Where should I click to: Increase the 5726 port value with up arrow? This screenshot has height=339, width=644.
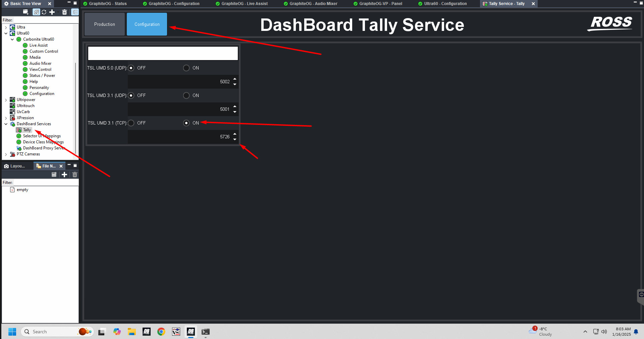coord(235,134)
